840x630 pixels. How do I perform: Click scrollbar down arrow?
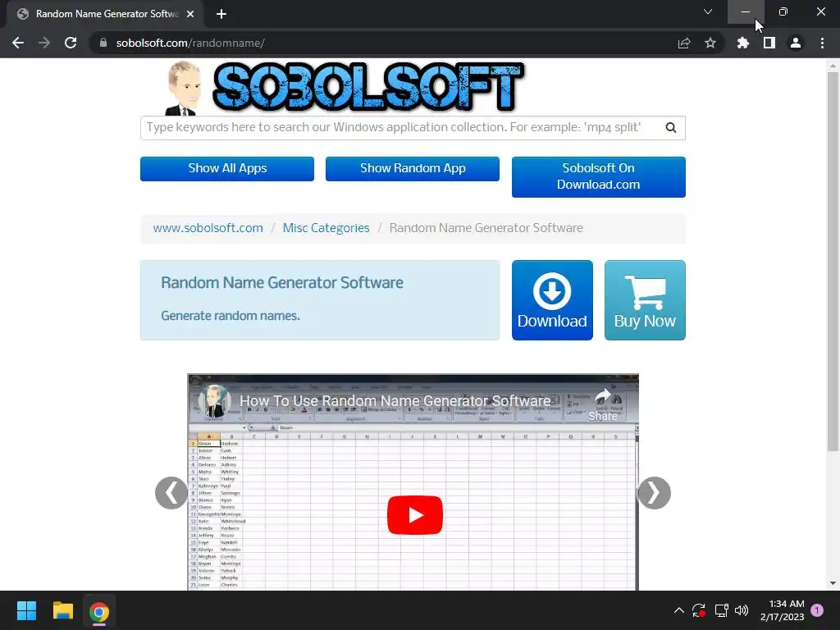(833, 583)
